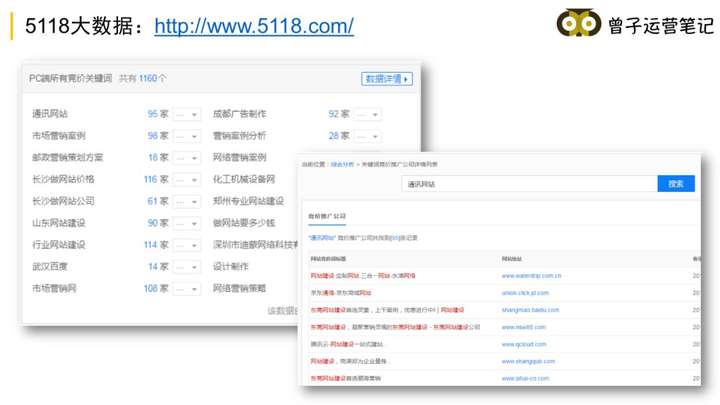The height and width of the screenshot is (405, 720).
Task: Click the owl logo of 曾子运营笔记
Action: point(579,22)
